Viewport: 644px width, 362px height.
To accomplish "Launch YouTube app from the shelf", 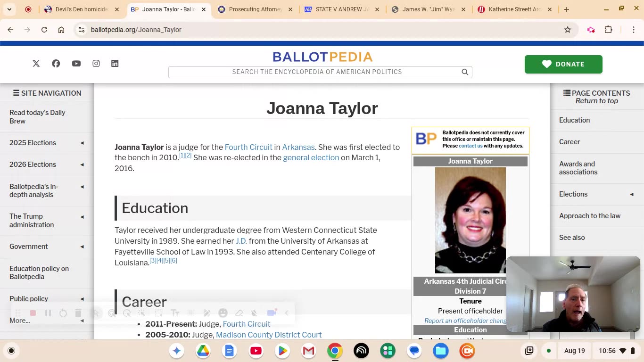I will (x=256, y=351).
